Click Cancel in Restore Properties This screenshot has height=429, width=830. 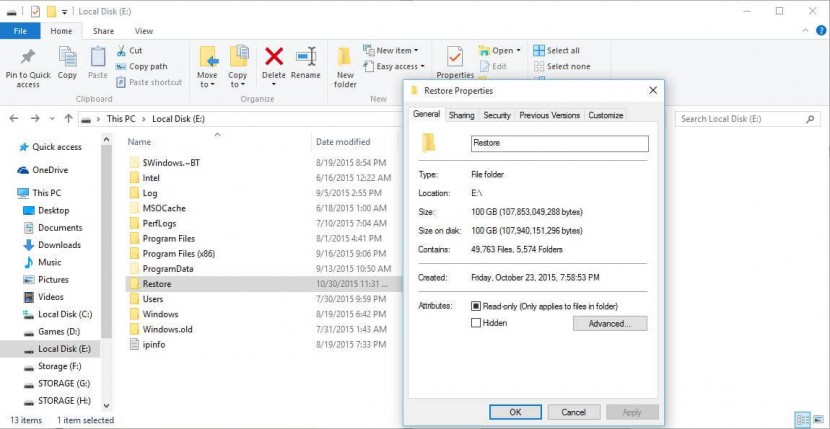click(x=573, y=412)
